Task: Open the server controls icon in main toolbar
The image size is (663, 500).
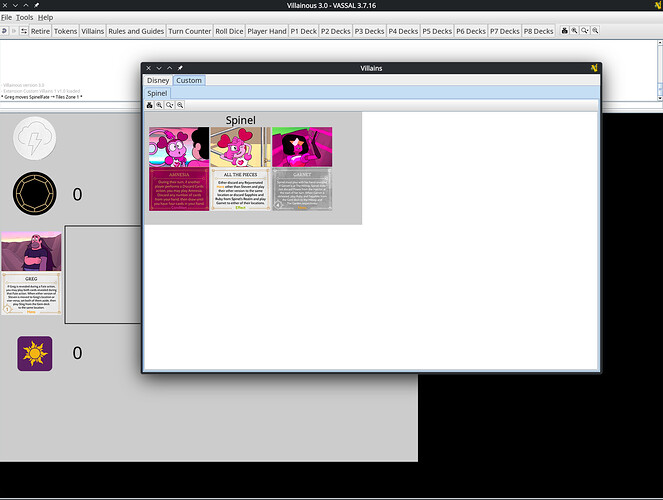Action: click(x=24, y=31)
